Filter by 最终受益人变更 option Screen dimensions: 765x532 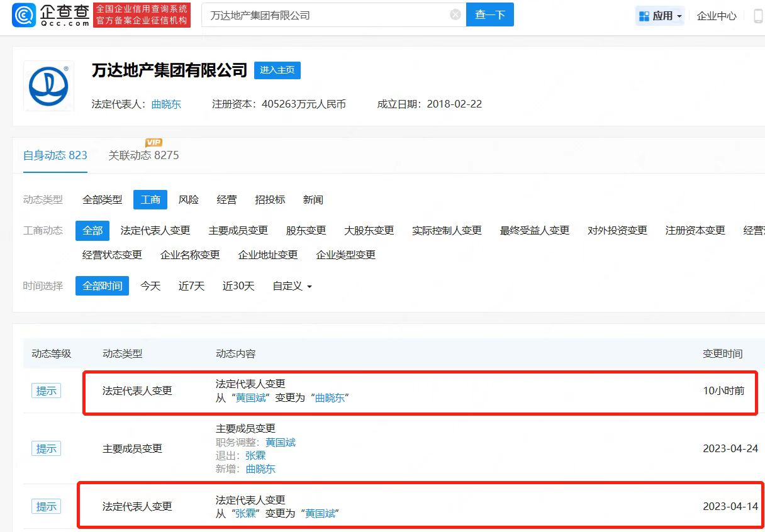(x=535, y=231)
